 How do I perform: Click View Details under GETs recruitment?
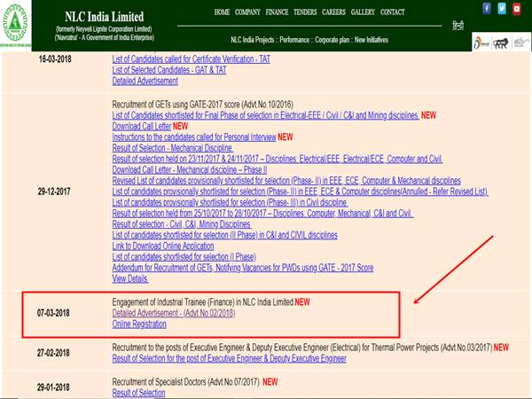130,278
